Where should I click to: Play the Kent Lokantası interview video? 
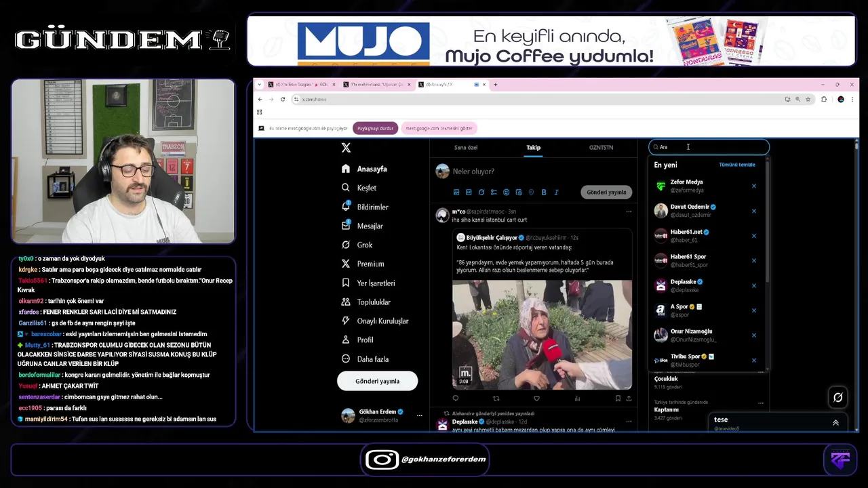point(542,334)
